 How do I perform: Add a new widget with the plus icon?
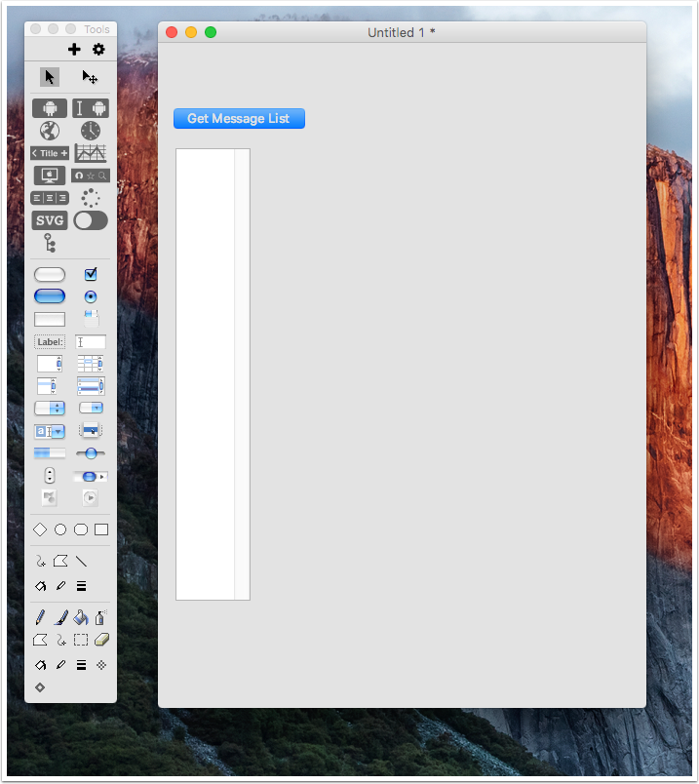tap(74, 49)
